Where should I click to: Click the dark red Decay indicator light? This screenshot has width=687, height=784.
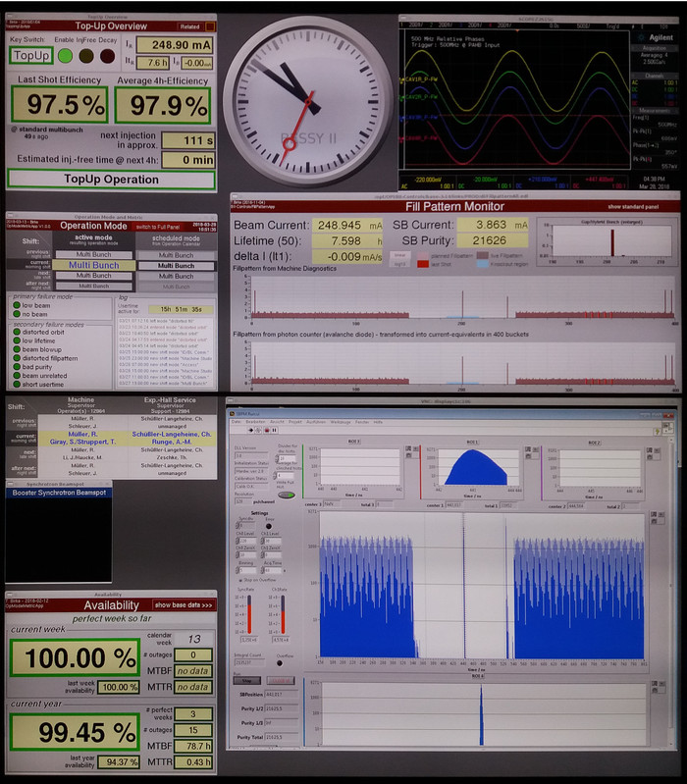tap(106, 56)
